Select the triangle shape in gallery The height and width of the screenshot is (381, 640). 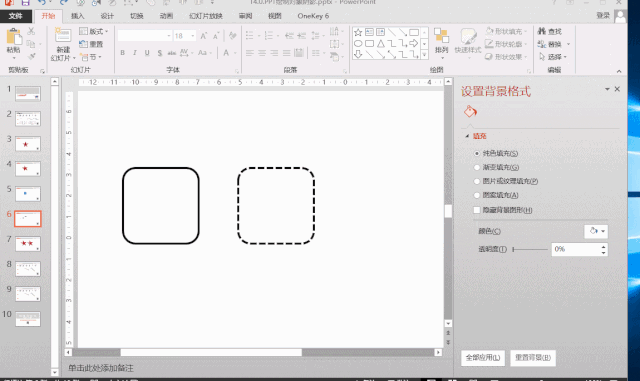click(x=380, y=43)
